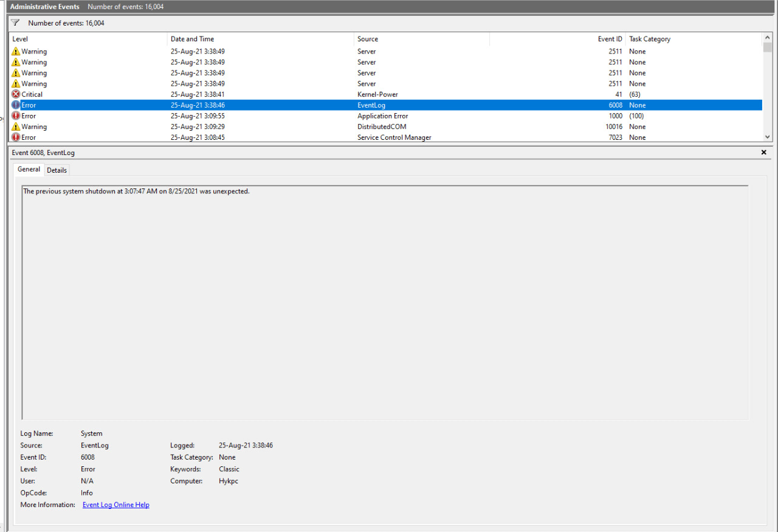This screenshot has height=532, width=778.
Task: Click Event ID 10016 cell
Action: pos(614,126)
